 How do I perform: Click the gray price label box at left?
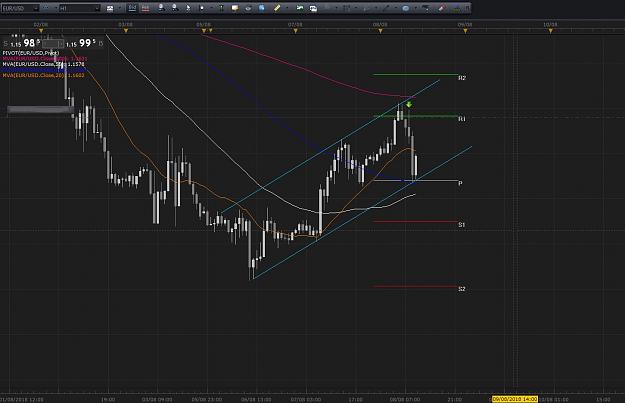click(x=40, y=109)
